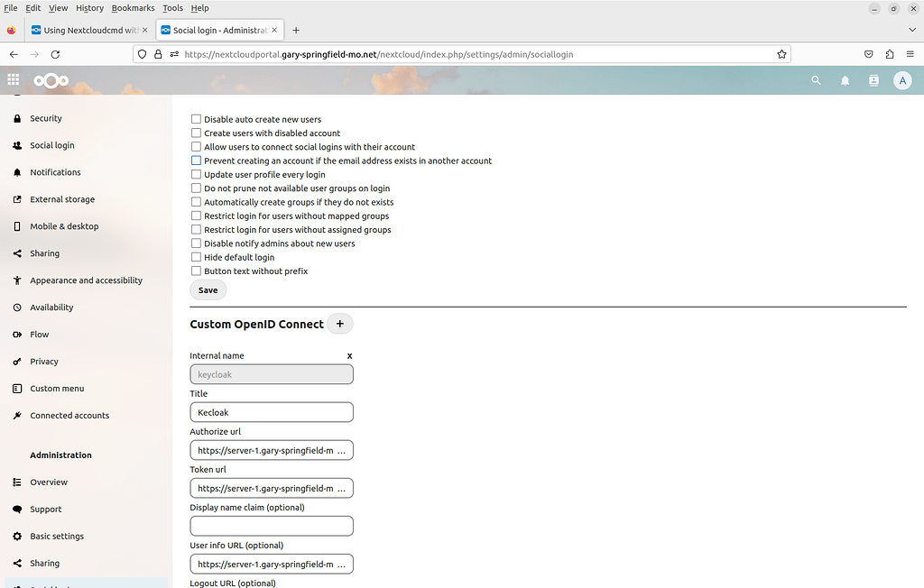Open the search magnifier in header

pyautogui.click(x=816, y=80)
